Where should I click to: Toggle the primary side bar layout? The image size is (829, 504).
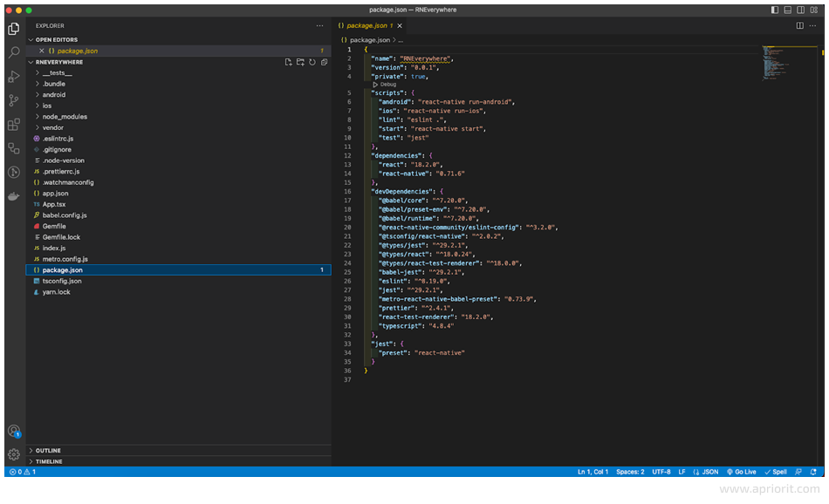pyautogui.click(x=775, y=10)
